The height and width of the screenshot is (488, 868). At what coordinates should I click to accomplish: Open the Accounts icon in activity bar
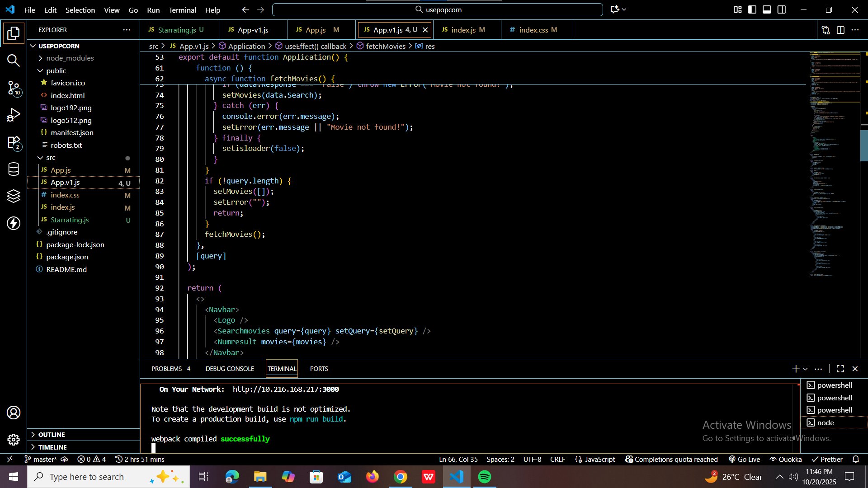click(x=14, y=413)
